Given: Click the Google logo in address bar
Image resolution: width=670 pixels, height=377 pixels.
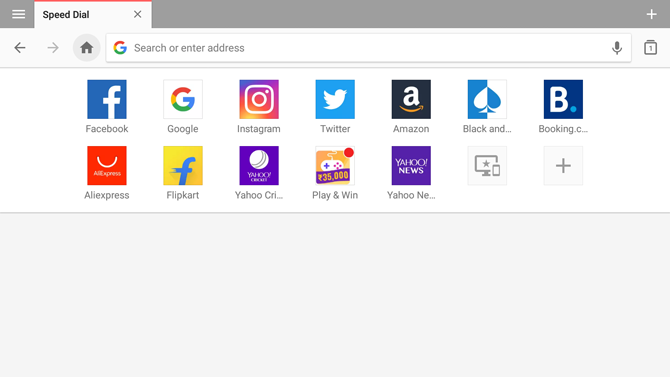Looking at the screenshot, I should [x=120, y=47].
